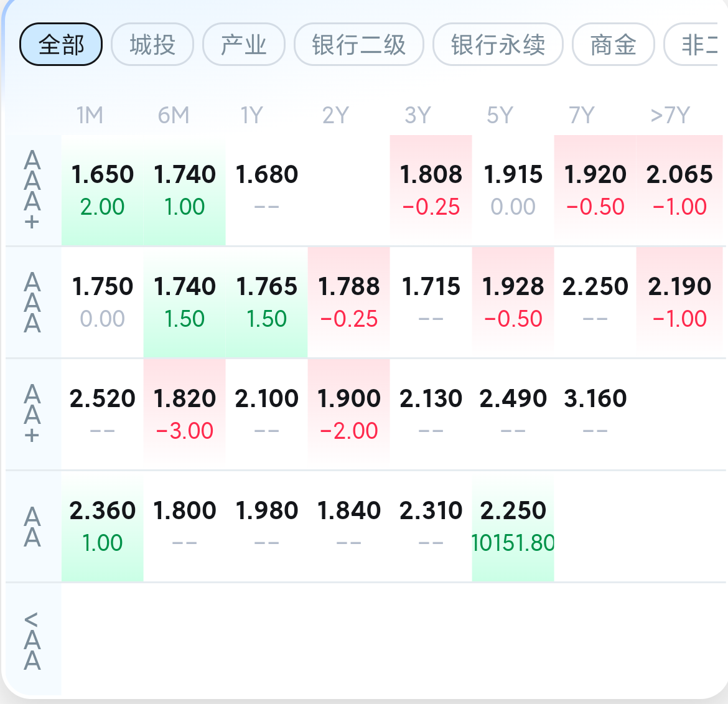Image resolution: width=728 pixels, height=704 pixels.
Task: Switch to 银行永续 tab
Action: click(498, 45)
